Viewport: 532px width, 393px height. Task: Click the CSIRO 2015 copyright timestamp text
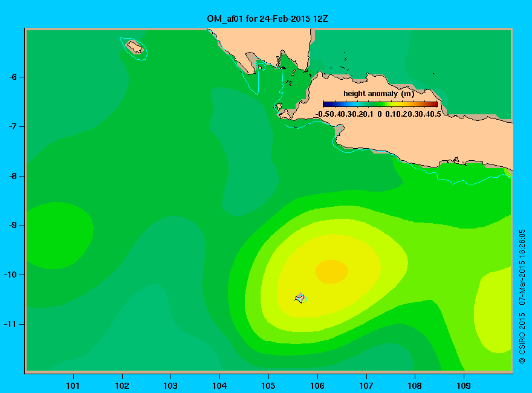pos(522,296)
